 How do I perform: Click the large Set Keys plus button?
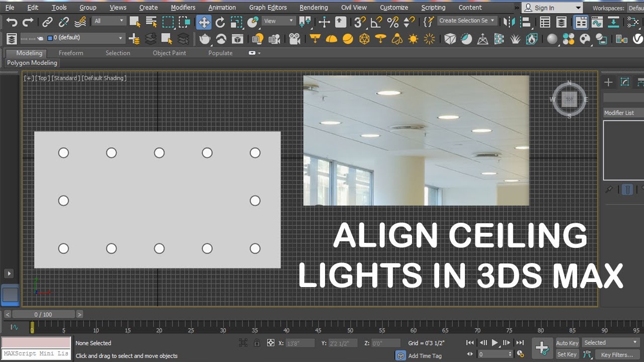(542, 348)
